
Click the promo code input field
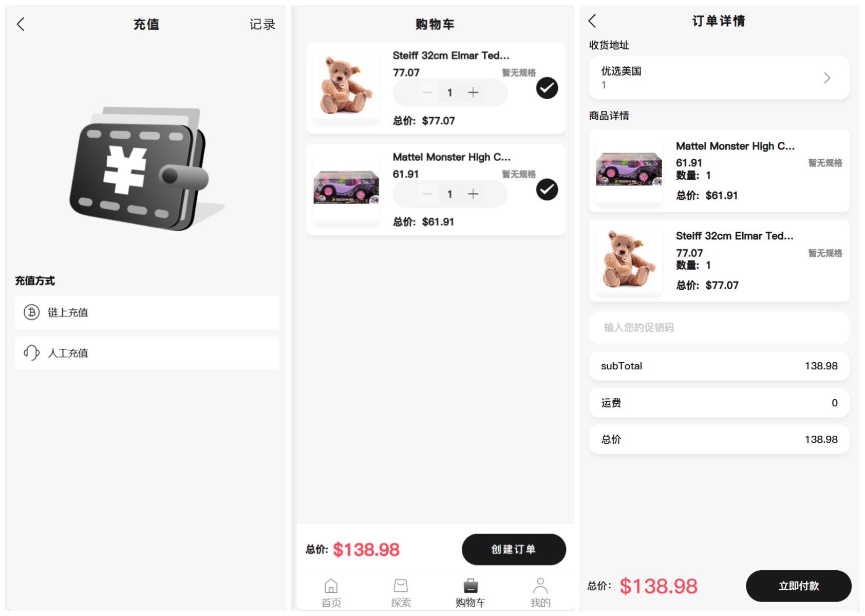pos(719,328)
